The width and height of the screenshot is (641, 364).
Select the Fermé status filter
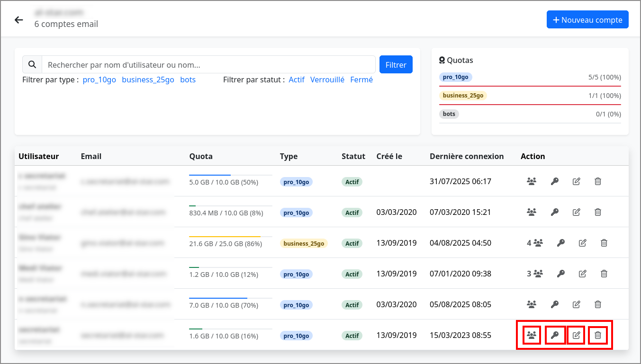pyautogui.click(x=361, y=80)
